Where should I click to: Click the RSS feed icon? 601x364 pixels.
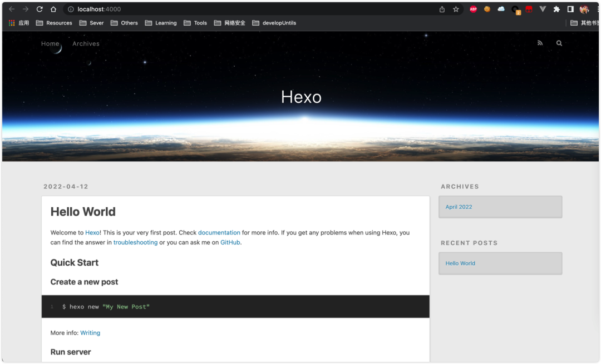click(540, 43)
